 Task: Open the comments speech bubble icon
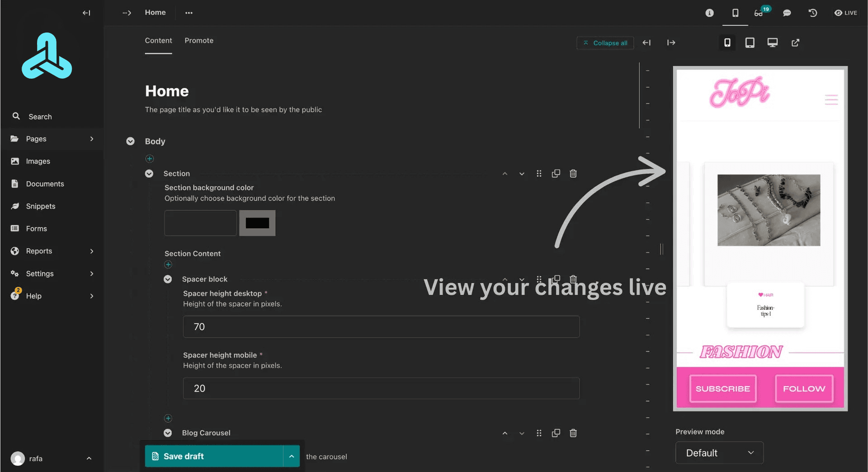pyautogui.click(x=787, y=13)
